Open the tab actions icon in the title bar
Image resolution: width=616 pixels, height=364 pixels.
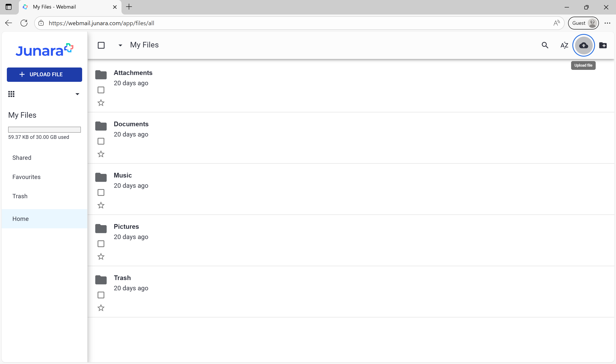9,7
